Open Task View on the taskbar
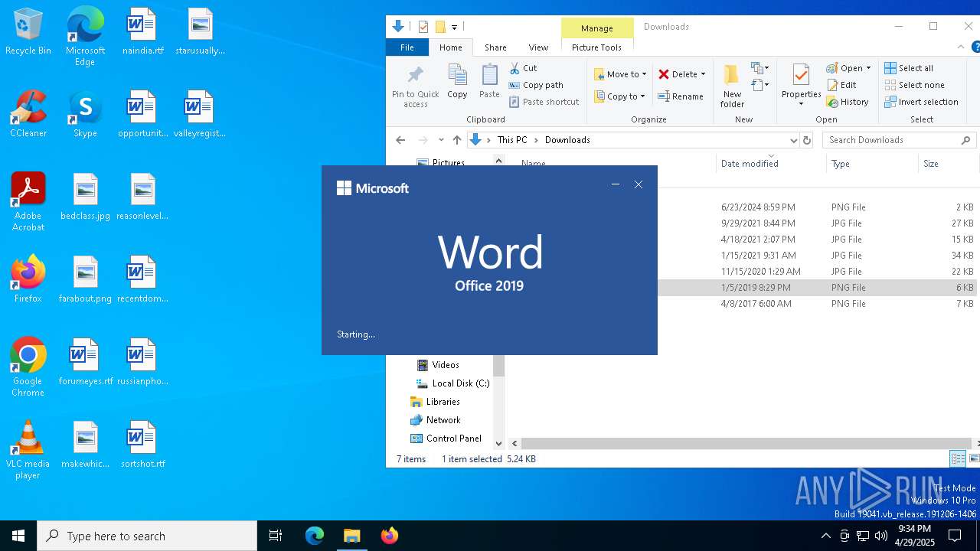The width and height of the screenshot is (980, 551). pos(276,536)
